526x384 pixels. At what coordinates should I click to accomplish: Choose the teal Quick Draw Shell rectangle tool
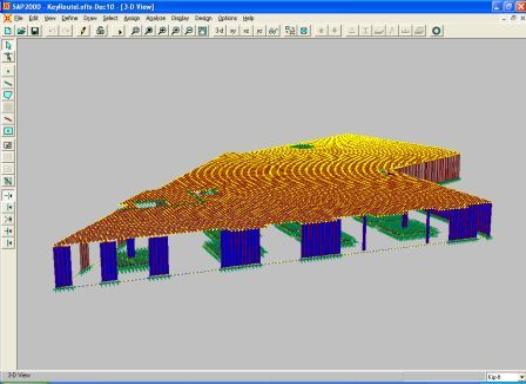8,131
